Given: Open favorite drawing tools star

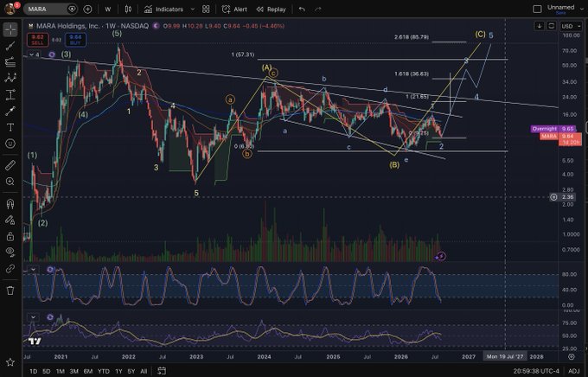Looking at the screenshot, I should coord(10,362).
